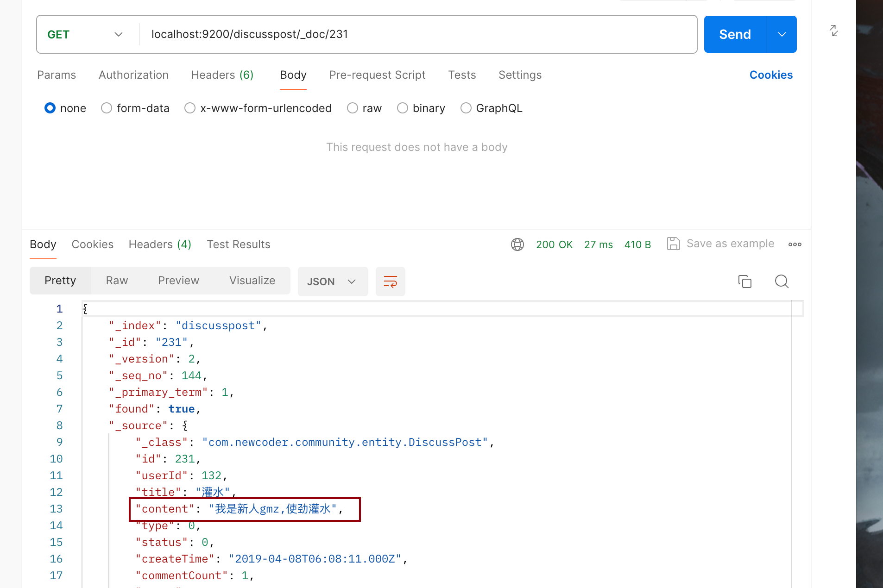
Task: Open the Send button dropdown arrow
Action: [x=782, y=34]
